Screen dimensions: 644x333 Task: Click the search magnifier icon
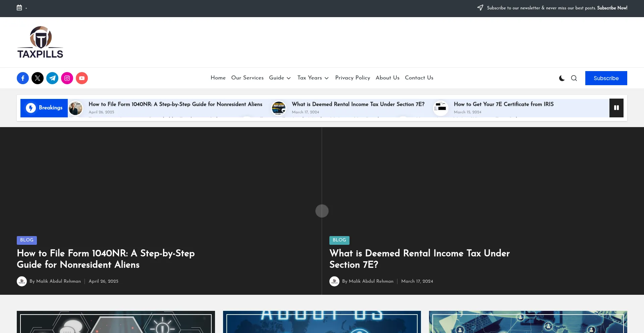574,78
